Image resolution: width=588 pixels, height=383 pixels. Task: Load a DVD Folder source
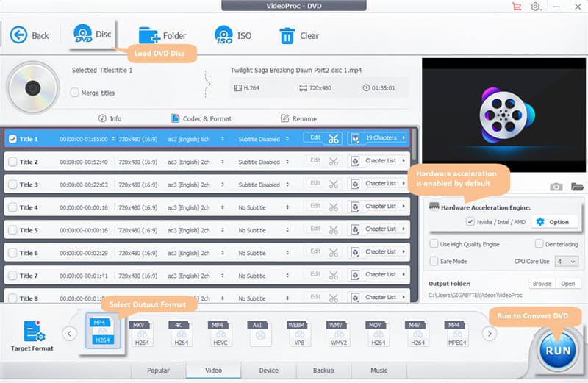162,35
